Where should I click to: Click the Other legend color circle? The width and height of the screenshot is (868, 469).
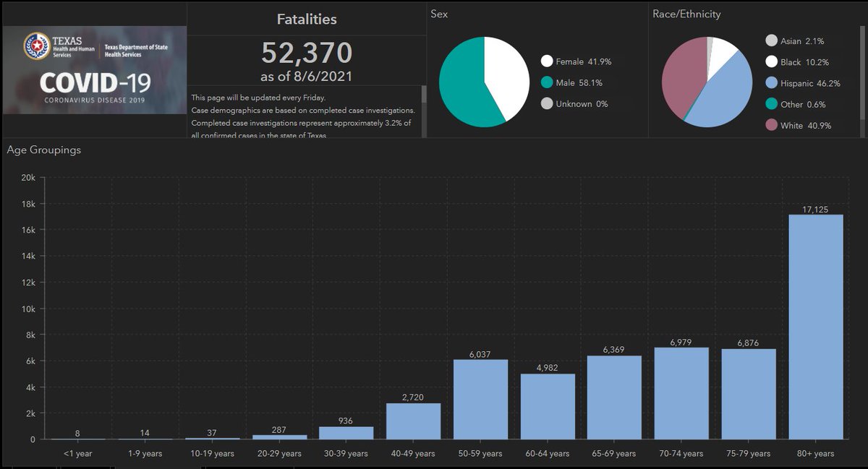click(x=772, y=104)
